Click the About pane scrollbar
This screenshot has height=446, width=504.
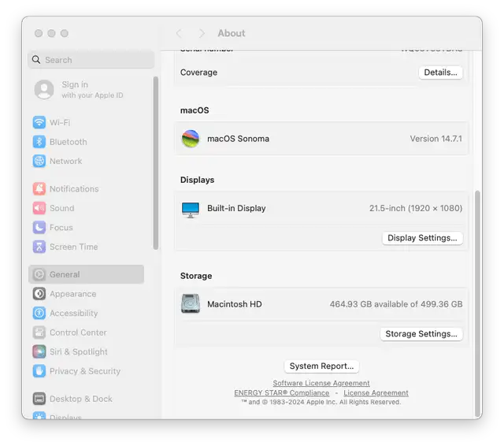click(477, 303)
